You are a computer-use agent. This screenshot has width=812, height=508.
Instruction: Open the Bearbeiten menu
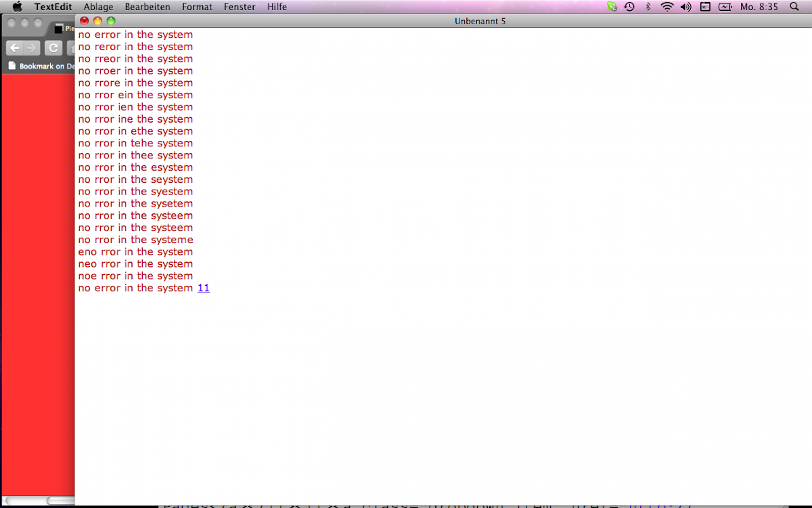point(148,7)
